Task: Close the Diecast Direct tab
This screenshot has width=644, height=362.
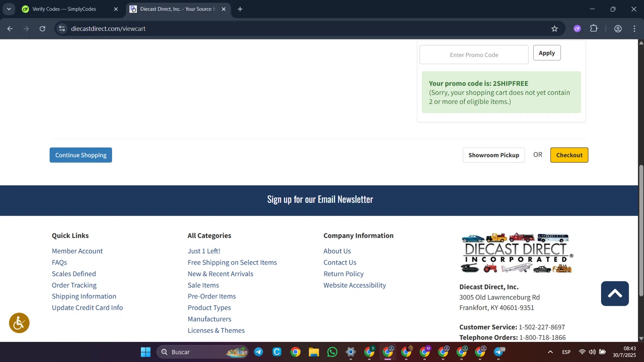Action: click(224, 9)
